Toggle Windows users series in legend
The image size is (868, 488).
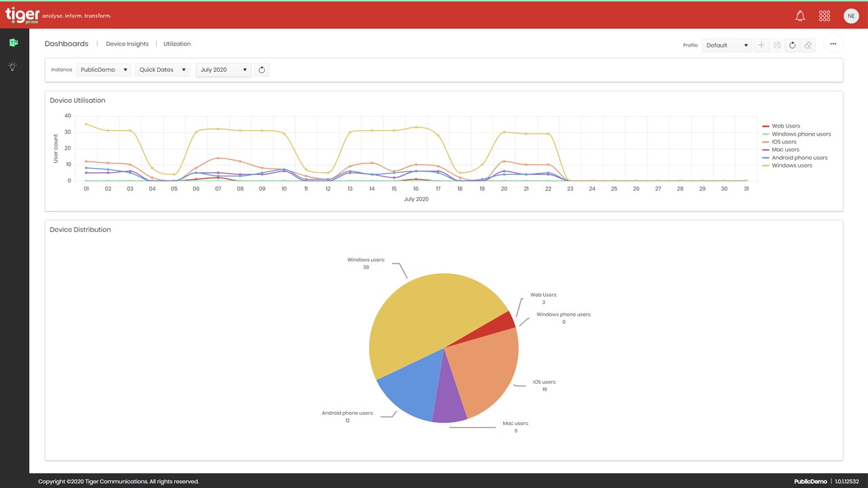[787, 165]
